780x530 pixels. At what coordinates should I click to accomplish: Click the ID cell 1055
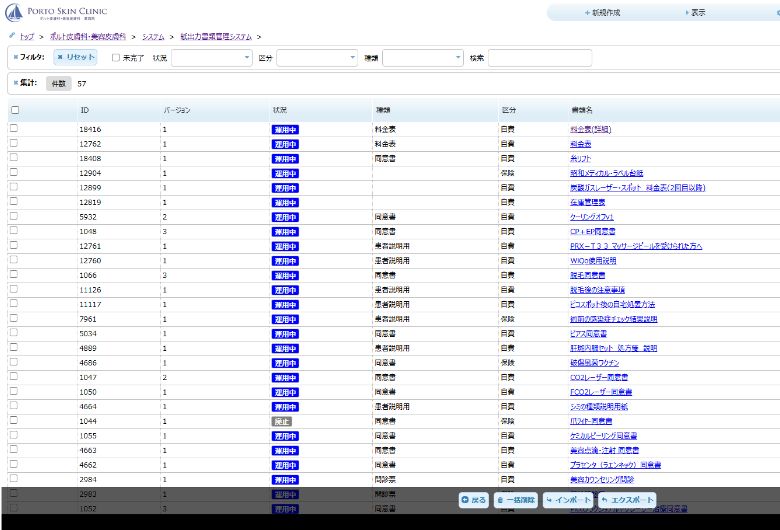click(x=88, y=436)
